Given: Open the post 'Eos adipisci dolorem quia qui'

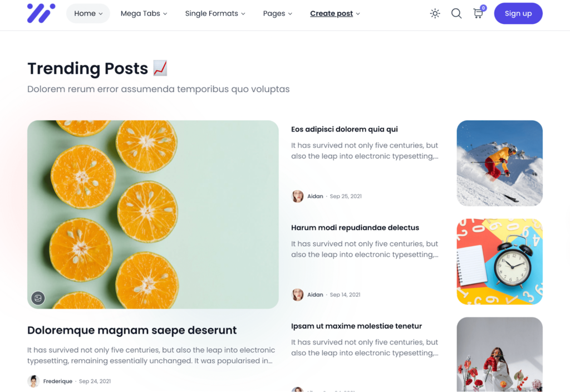Looking at the screenshot, I should (x=344, y=129).
